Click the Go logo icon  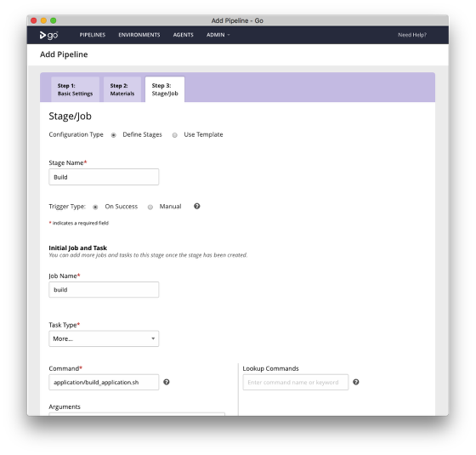pyautogui.click(x=48, y=35)
